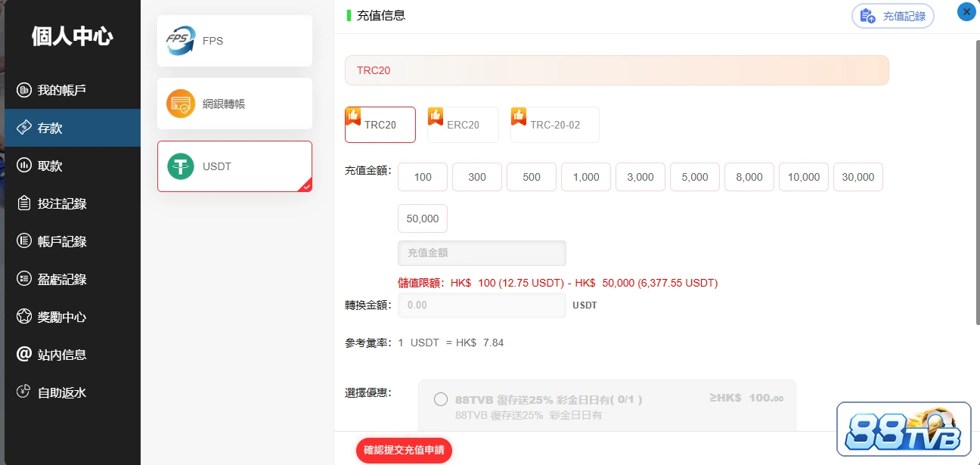Click the thumbs-up badge on TRC-20-02
This screenshot has height=465, width=980.
(519, 116)
